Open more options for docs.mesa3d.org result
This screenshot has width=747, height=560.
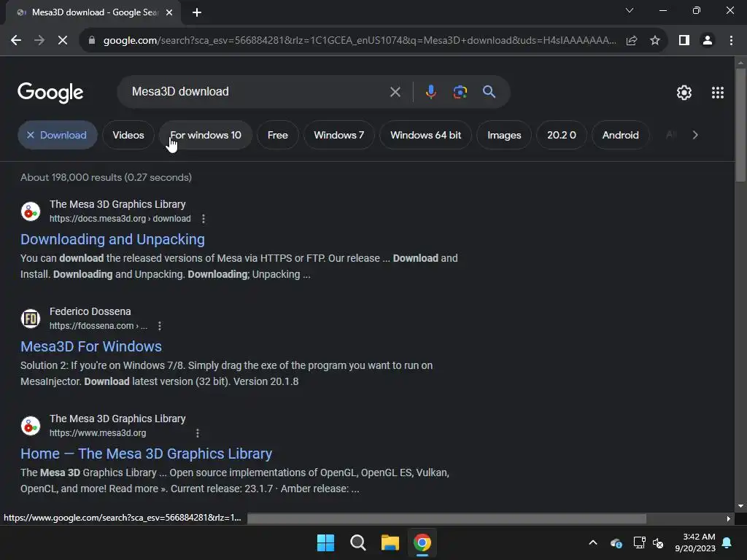click(x=204, y=219)
